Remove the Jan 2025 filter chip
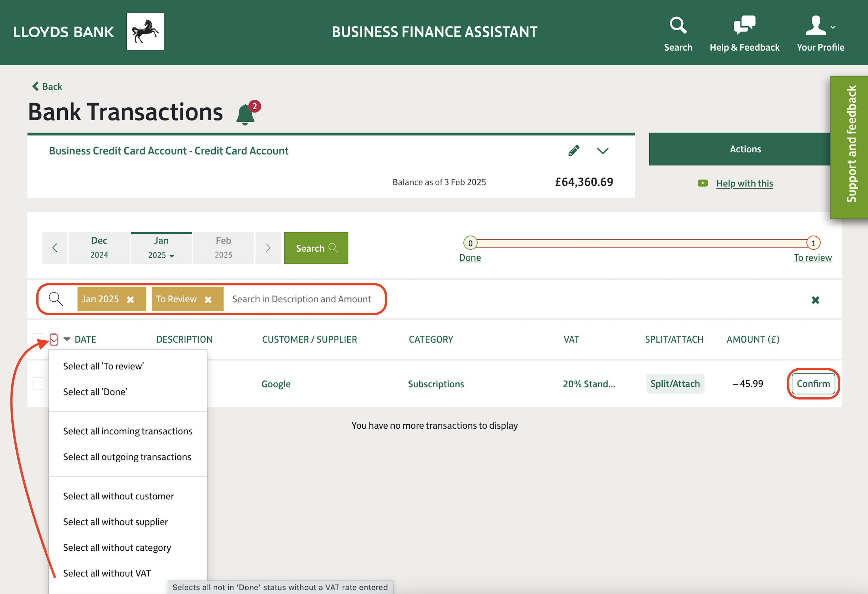 (130, 300)
